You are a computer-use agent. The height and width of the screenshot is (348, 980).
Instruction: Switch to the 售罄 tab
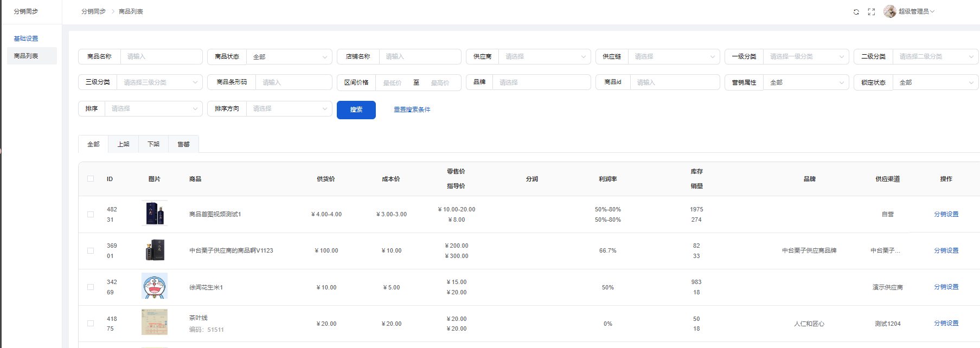(183, 144)
